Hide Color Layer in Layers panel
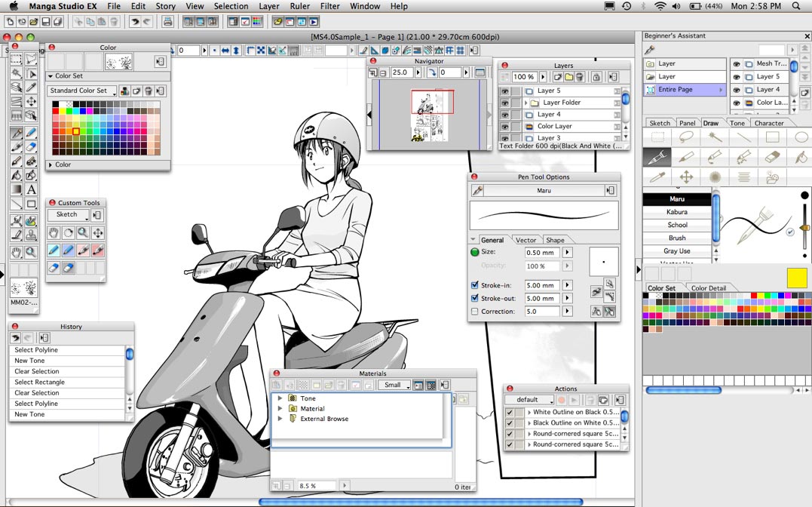Image resolution: width=812 pixels, height=507 pixels. click(504, 127)
